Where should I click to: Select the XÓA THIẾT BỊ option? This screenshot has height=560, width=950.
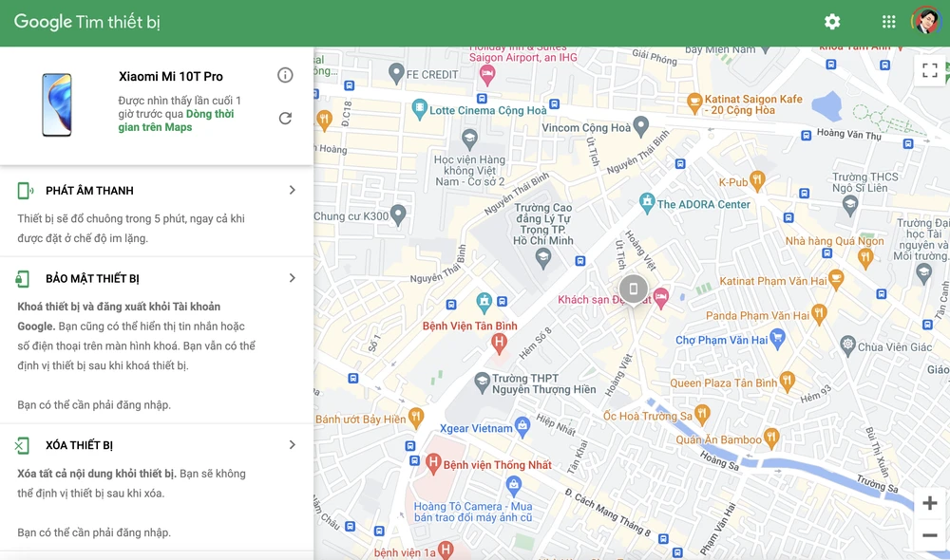(x=79, y=445)
